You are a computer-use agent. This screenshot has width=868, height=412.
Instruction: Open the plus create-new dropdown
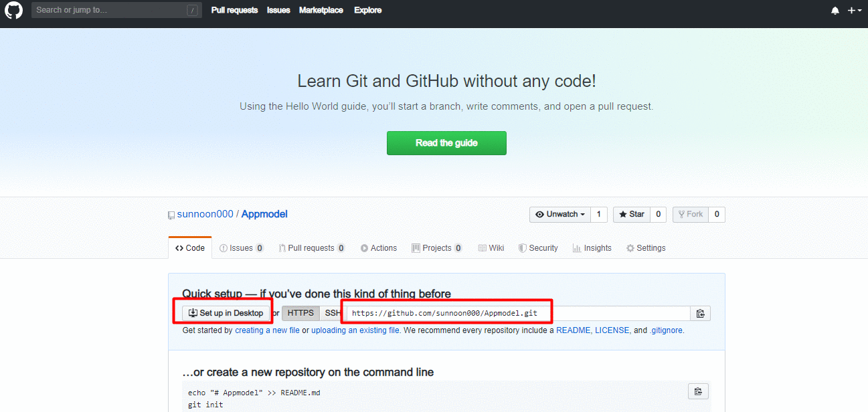coord(855,11)
